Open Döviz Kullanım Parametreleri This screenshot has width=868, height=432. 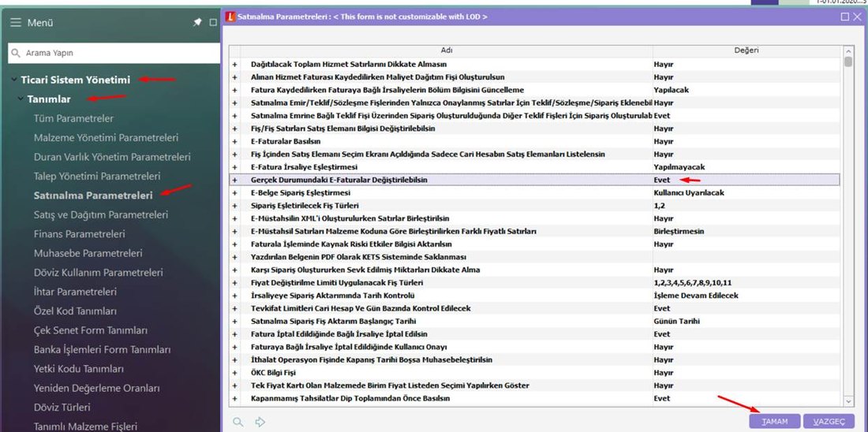point(99,273)
